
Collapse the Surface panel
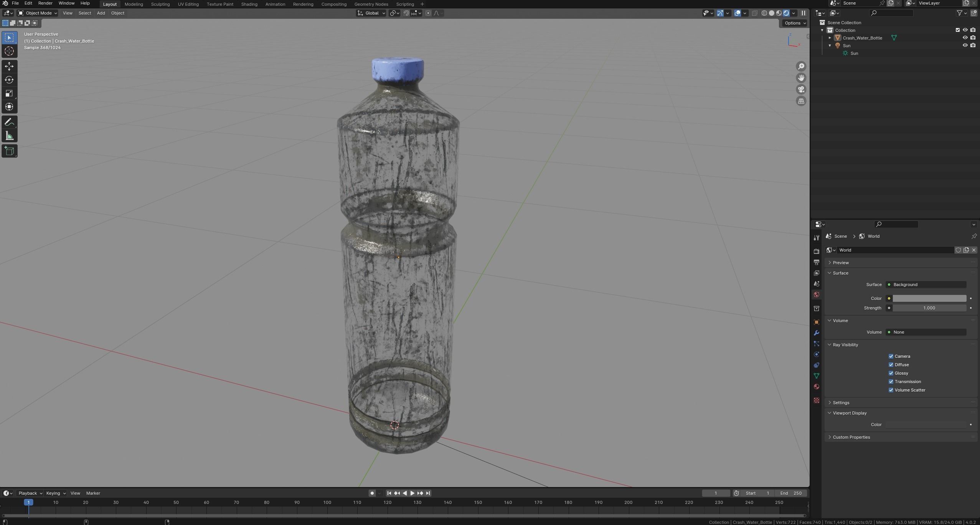[x=840, y=273]
